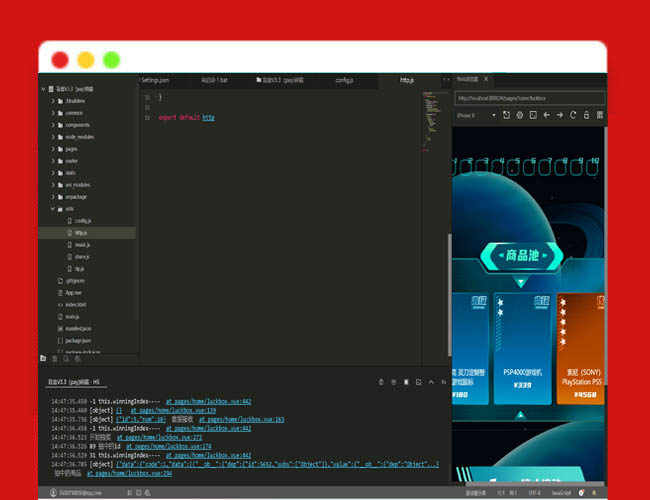Viewport: 650px width, 500px height.
Task: Collapse the utils folder
Action: [53, 209]
